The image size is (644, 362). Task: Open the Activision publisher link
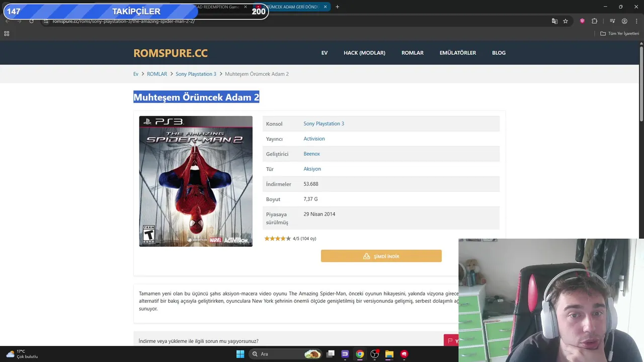point(314,139)
